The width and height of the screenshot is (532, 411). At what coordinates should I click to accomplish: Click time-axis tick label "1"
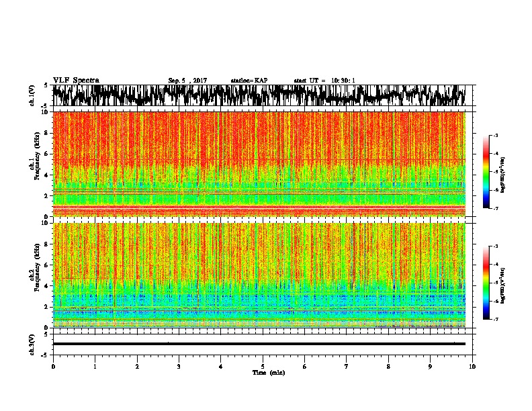(x=95, y=367)
